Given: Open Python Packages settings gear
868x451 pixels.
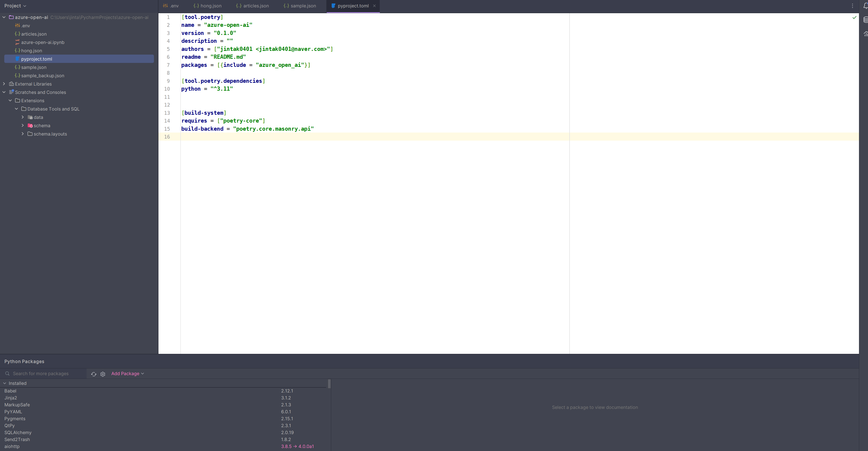Looking at the screenshot, I should [103, 374].
